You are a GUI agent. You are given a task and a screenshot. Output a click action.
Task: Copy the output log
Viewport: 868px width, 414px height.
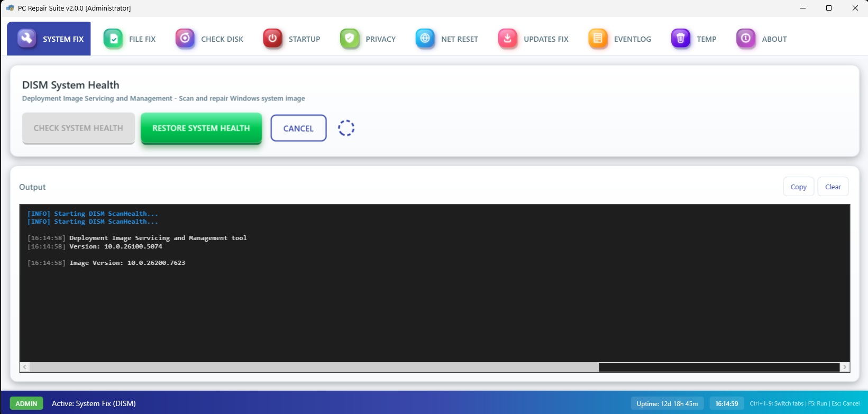pyautogui.click(x=798, y=187)
